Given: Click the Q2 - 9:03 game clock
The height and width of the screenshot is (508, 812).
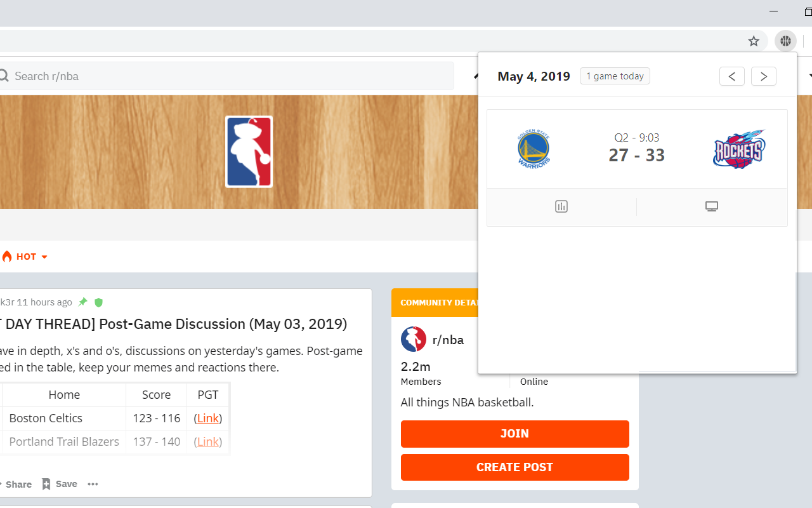Looking at the screenshot, I should pos(637,137).
